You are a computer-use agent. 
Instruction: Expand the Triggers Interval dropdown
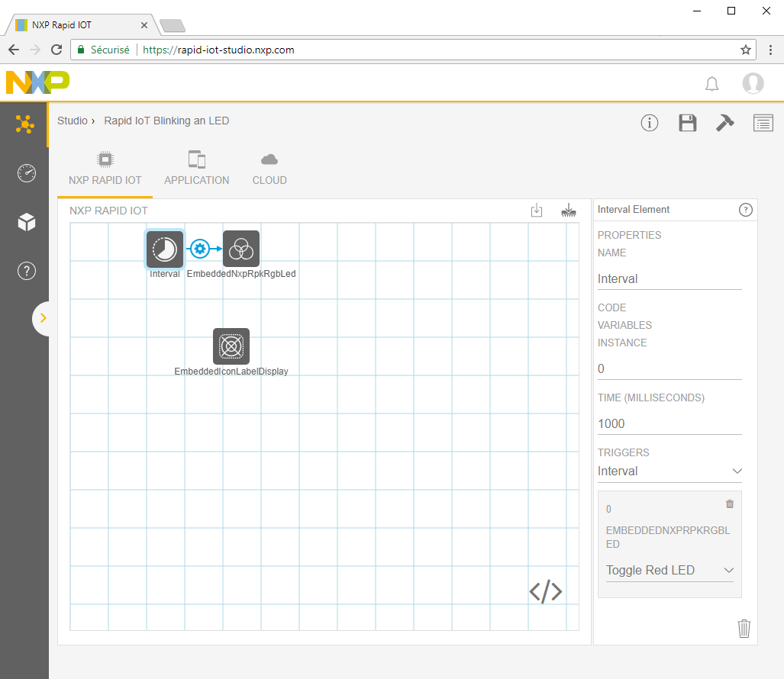(669, 471)
